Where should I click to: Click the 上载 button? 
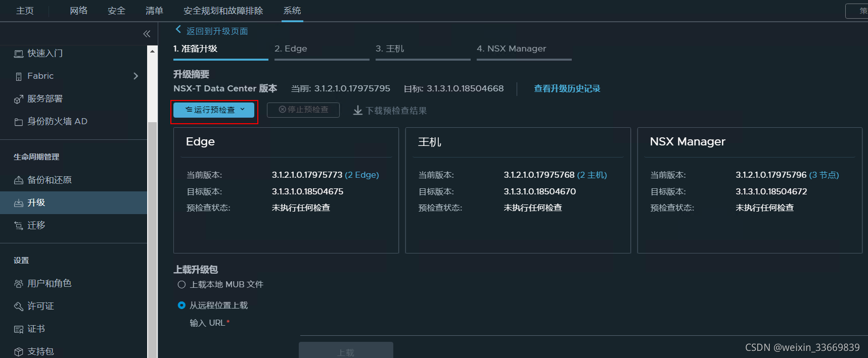click(346, 350)
